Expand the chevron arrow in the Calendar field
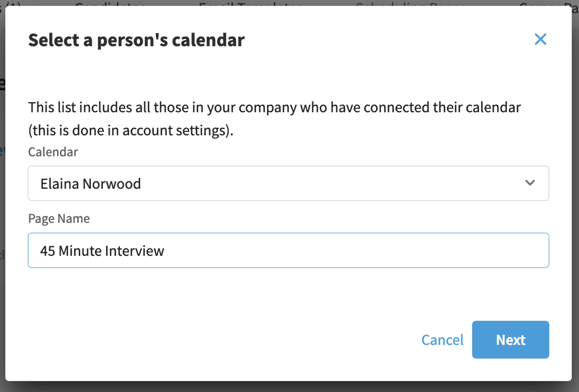The image size is (579, 392). (530, 183)
